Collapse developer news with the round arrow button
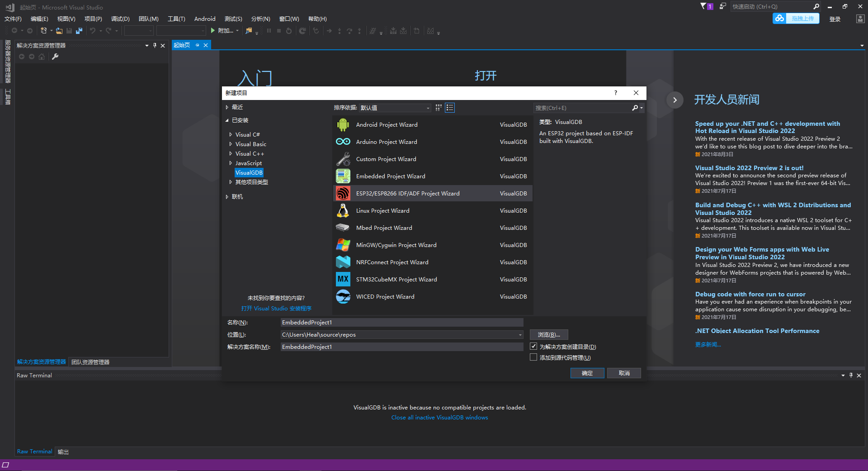 click(x=675, y=100)
